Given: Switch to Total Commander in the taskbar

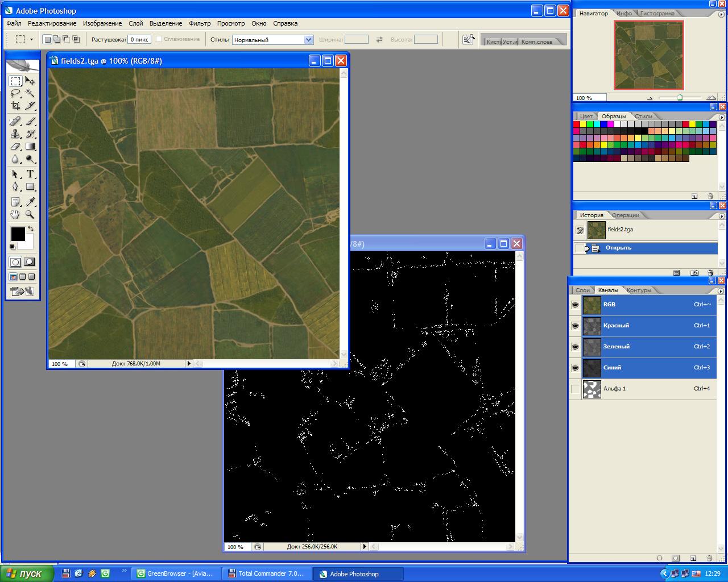Looking at the screenshot, I should point(266,573).
